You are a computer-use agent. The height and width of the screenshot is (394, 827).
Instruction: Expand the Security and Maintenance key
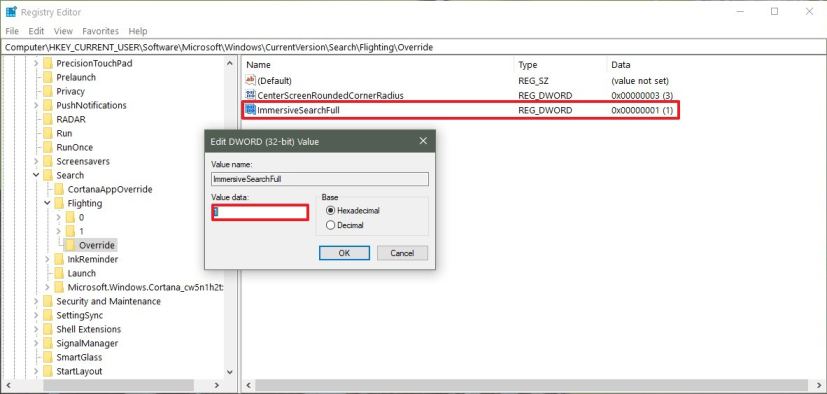36,301
